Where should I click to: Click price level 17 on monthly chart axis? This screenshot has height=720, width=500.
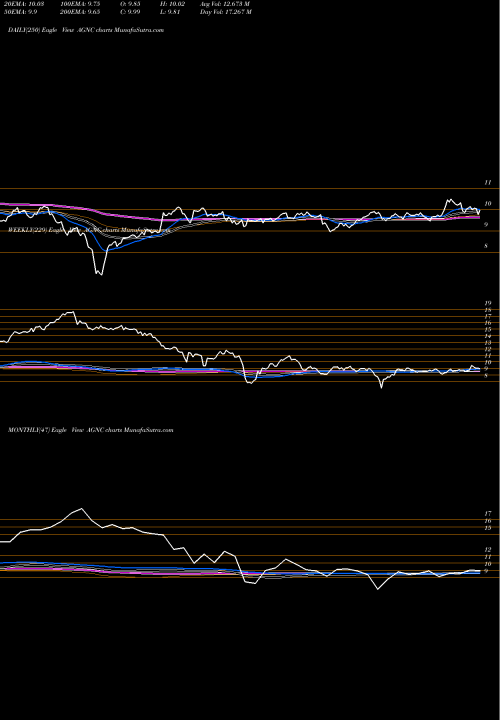[x=488, y=513]
